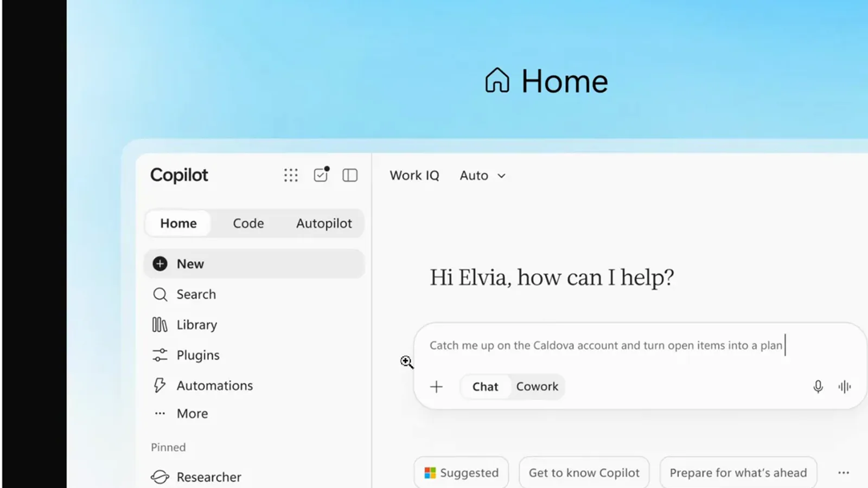868x488 pixels.
Task: Click the Work IQ label
Action: (x=414, y=176)
